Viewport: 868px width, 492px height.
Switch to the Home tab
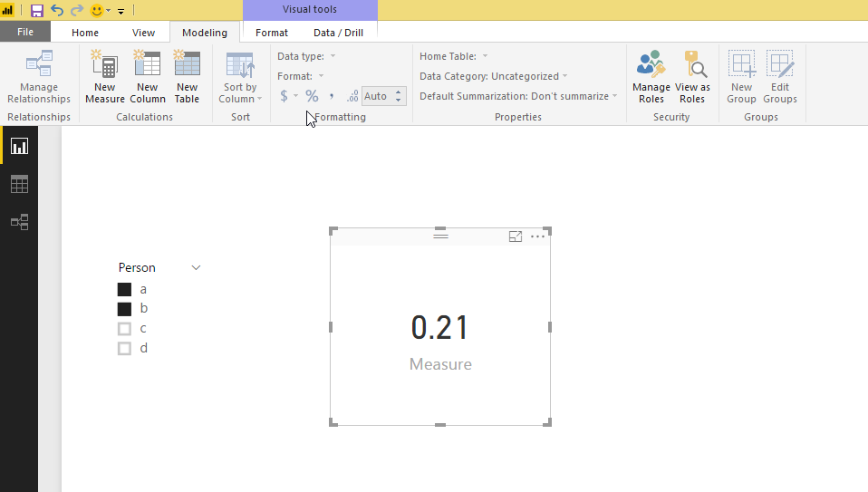pyautogui.click(x=84, y=33)
